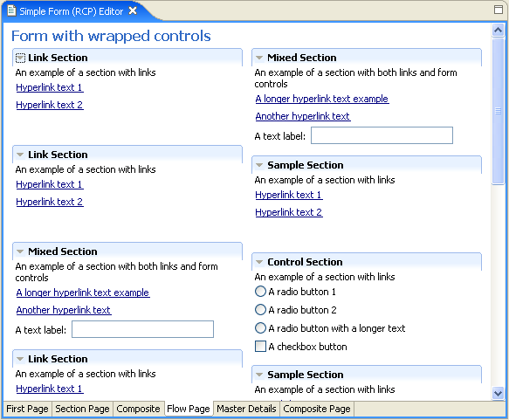This screenshot has width=509, height=420.
Task: Open the Section Page tab
Action: [82, 409]
